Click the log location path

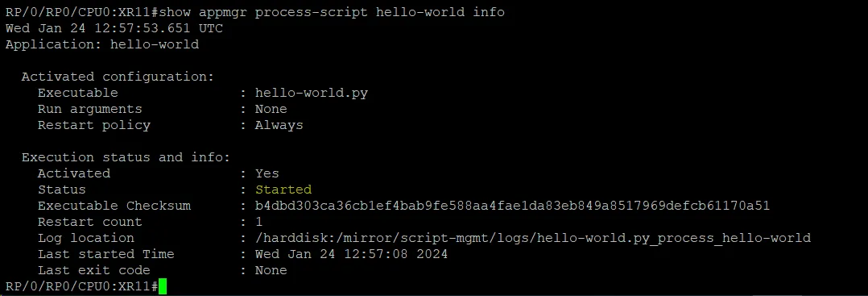pyautogui.click(x=532, y=239)
